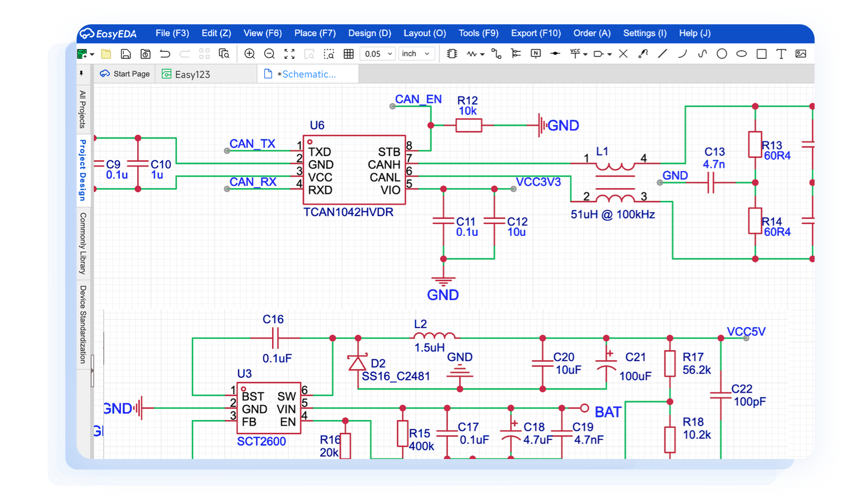The width and height of the screenshot is (868, 502).
Task: Click the Insert Image icon
Action: [801, 54]
